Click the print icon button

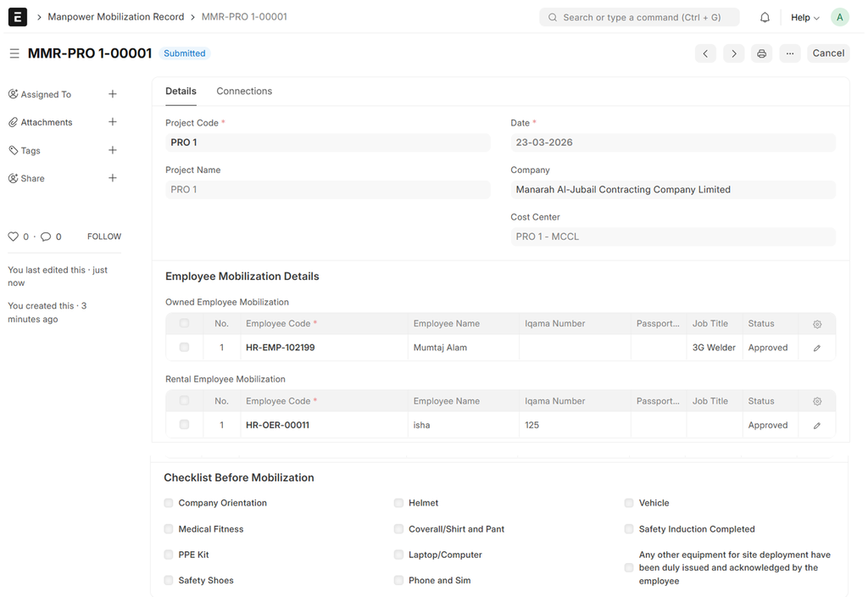click(761, 53)
